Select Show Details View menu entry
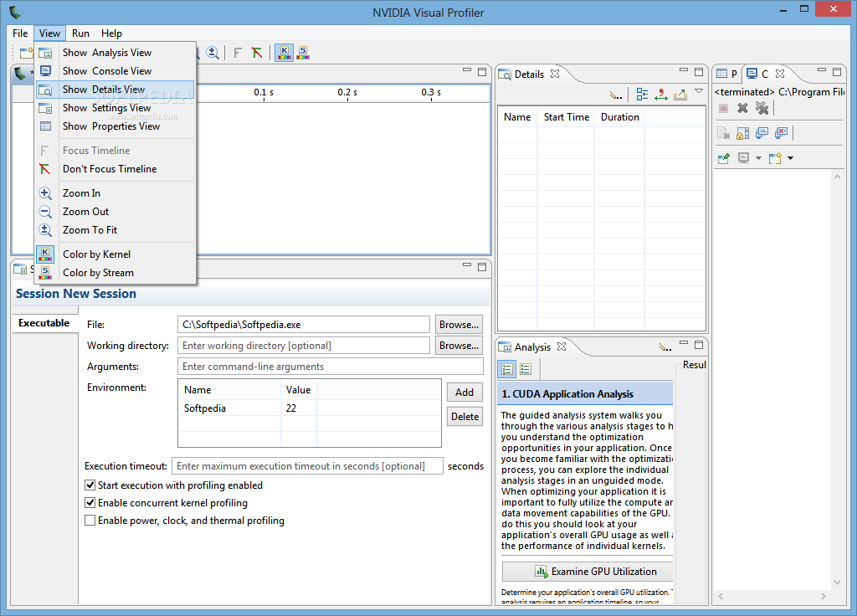857x616 pixels. [115, 90]
